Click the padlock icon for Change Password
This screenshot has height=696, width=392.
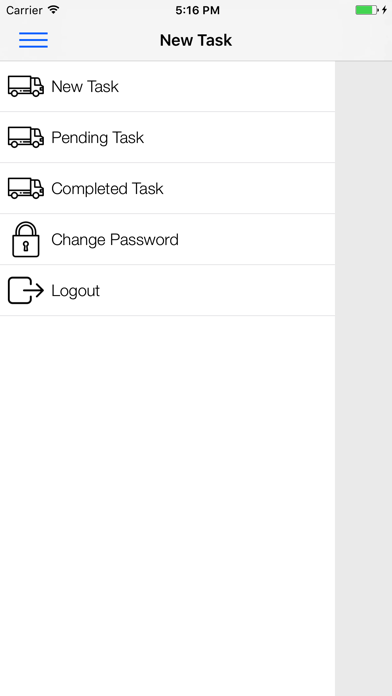click(26, 239)
